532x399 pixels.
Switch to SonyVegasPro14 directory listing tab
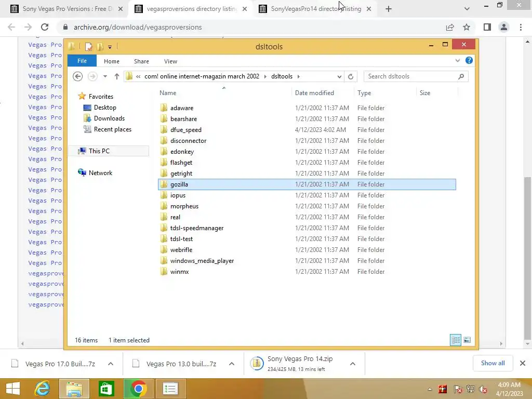[315, 9]
